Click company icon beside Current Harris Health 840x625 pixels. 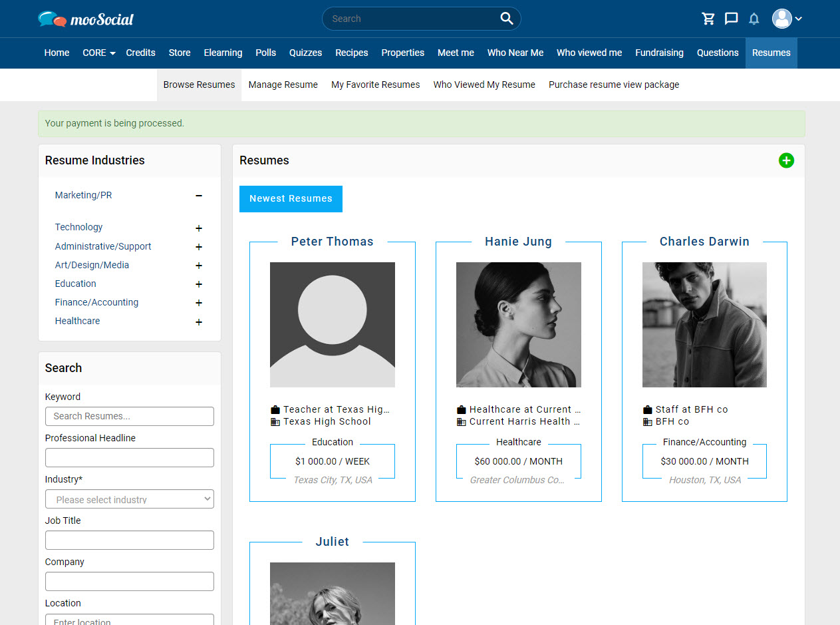(462, 421)
